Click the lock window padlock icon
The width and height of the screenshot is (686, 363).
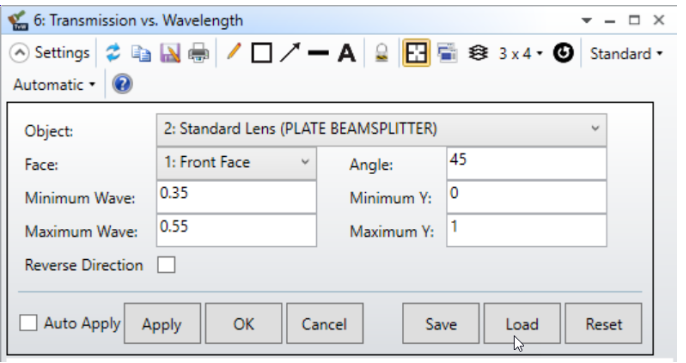coord(382,53)
